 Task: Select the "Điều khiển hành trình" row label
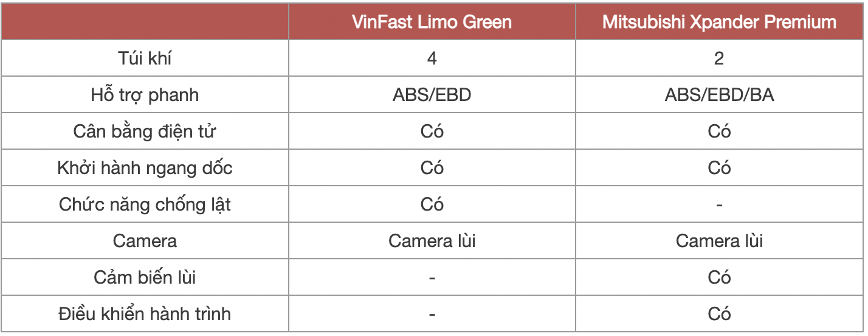click(145, 314)
